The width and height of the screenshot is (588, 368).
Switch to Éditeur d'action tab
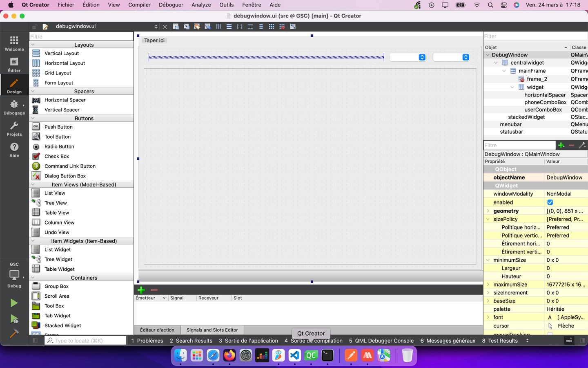tap(157, 330)
